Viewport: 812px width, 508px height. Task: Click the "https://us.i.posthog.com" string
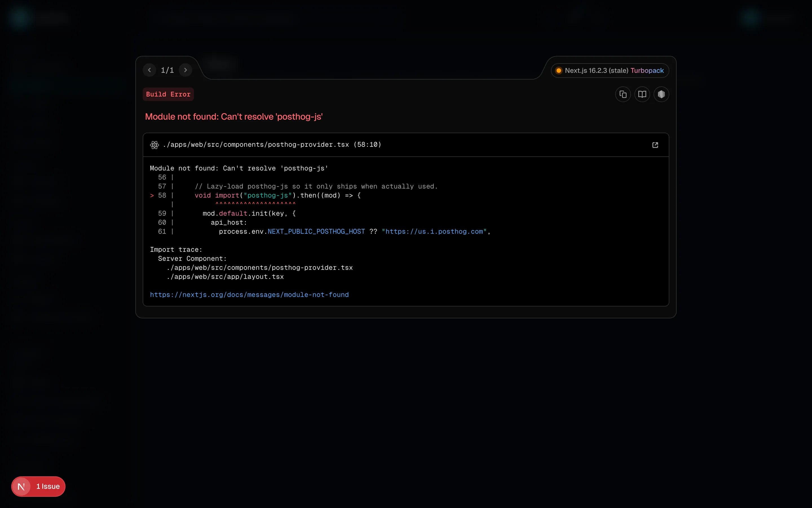click(x=434, y=232)
